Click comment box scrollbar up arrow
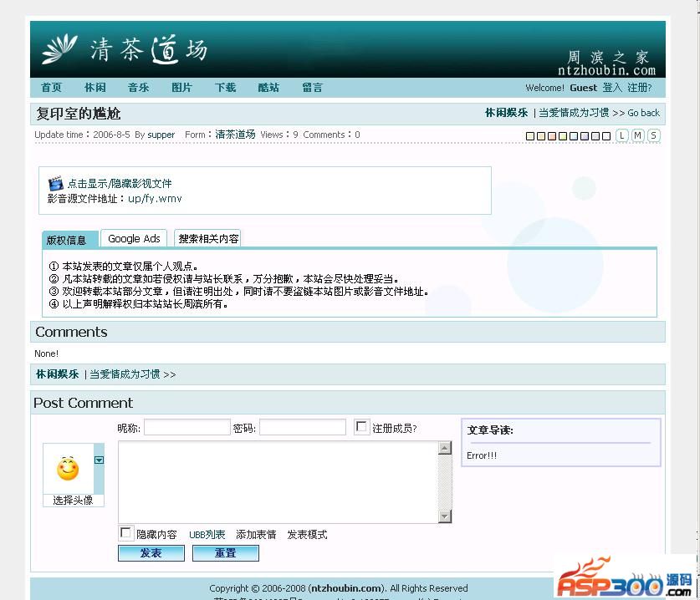700x600 pixels. (x=445, y=448)
